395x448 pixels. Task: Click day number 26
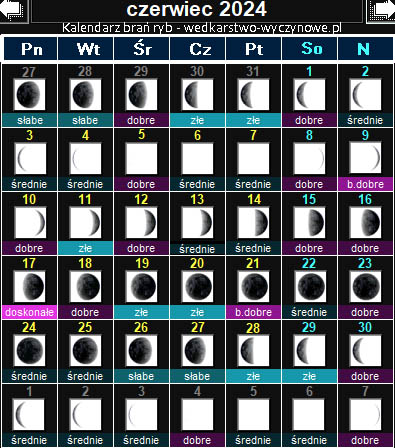click(x=141, y=327)
